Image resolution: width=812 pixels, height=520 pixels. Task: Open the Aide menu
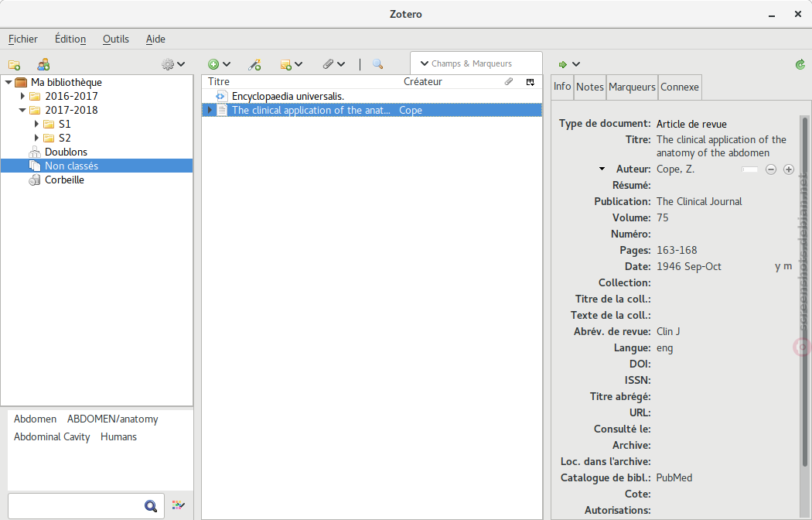point(155,39)
